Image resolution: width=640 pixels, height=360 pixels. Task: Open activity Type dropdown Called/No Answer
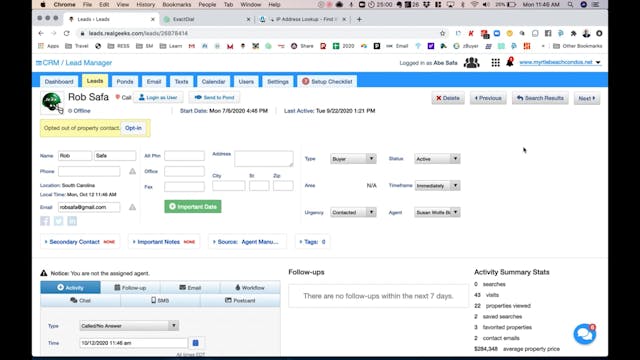[x=129, y=326]
